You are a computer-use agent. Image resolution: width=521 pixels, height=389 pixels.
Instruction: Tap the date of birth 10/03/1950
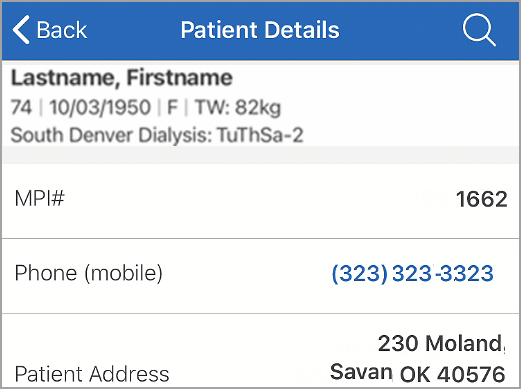click(x=100, y=107)
